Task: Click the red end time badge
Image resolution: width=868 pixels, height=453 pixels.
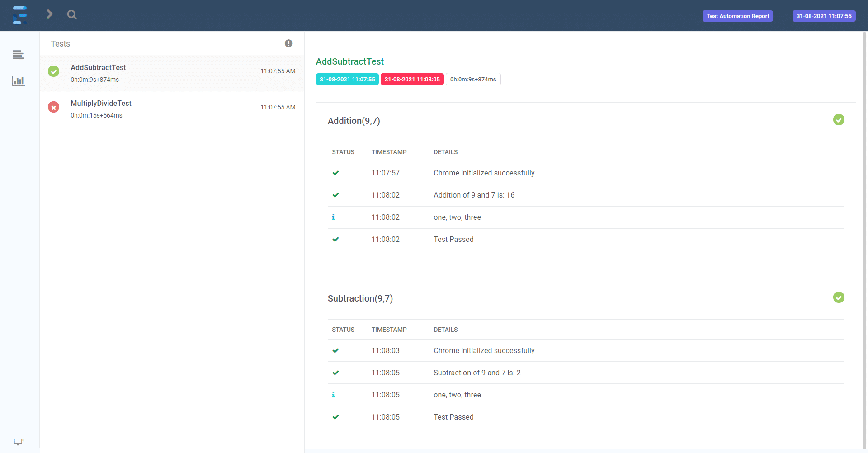Action: [412, 79]
